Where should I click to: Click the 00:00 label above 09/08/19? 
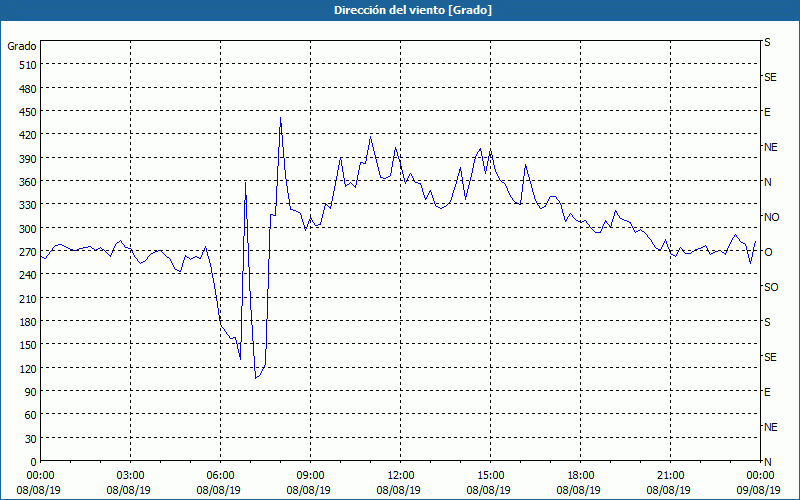760,476
